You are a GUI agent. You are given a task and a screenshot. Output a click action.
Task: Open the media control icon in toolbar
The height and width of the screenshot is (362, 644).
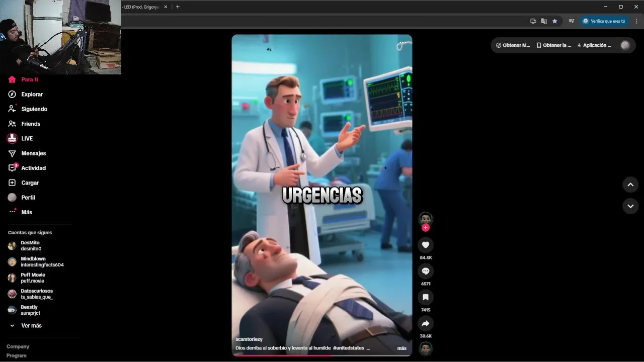point(572,21)
